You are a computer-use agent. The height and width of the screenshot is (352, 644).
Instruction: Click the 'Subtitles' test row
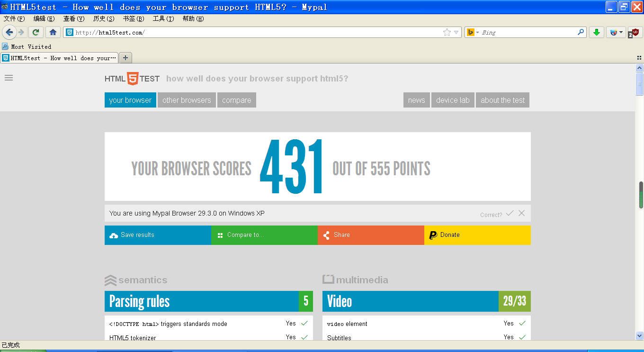(427, 337)
